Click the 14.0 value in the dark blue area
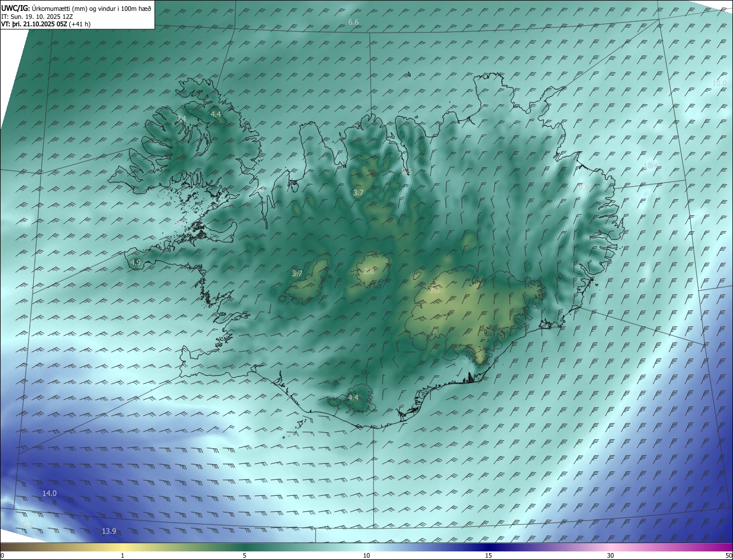This screenshot has width=733, height=560. click(50, 493)
